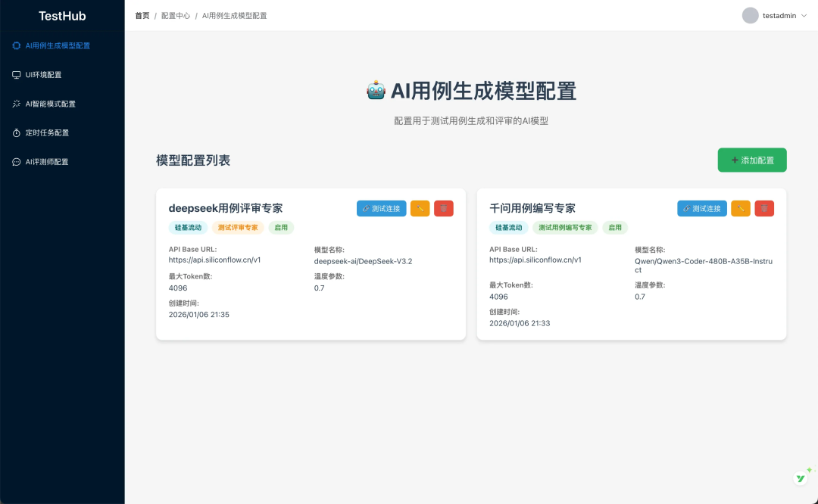Click the 温度参数 value 0.7 on deepseek card
Screen dimensions: 818x504
[x=318, y=288]
